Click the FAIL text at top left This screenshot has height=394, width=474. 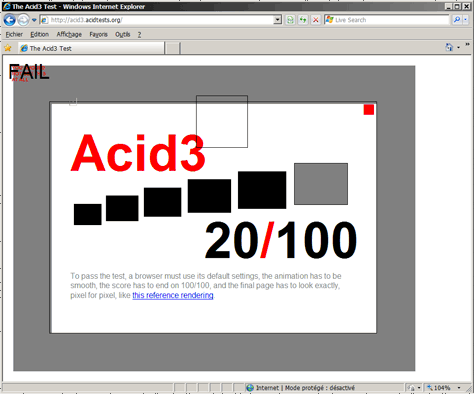29,72
